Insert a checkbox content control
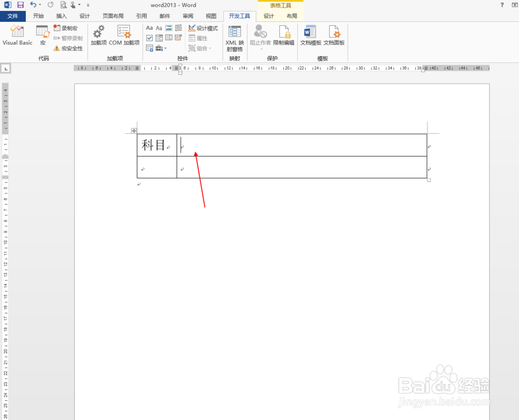The height and width of the screenshot is (420, 519). (149, 38)
